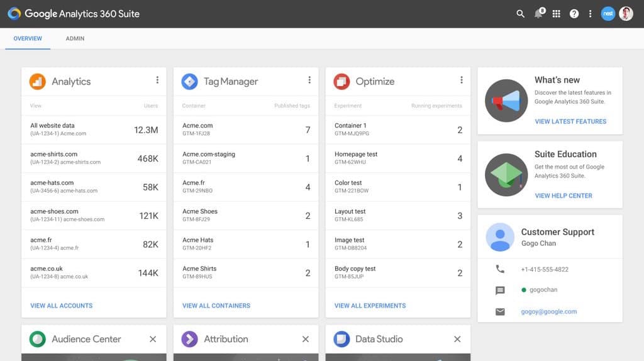Viewport: 644px width, 361px height.
Task: Click the Tag Manager card title
Action: (x=231, y=81)
